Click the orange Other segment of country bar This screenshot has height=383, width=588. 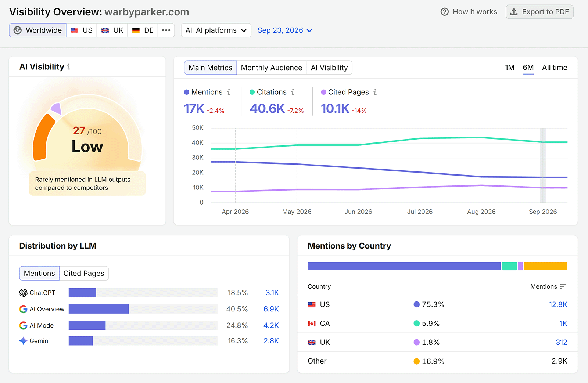tap(545, 266)
